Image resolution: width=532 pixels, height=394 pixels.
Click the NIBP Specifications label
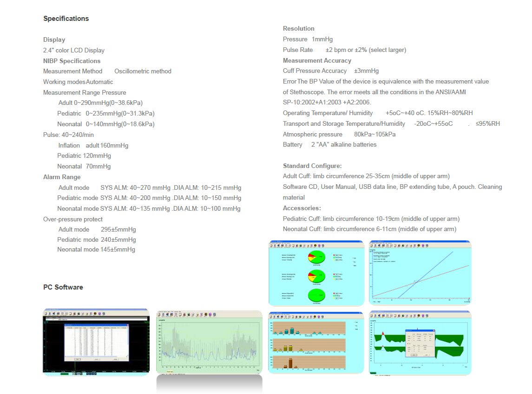point(72,61)
